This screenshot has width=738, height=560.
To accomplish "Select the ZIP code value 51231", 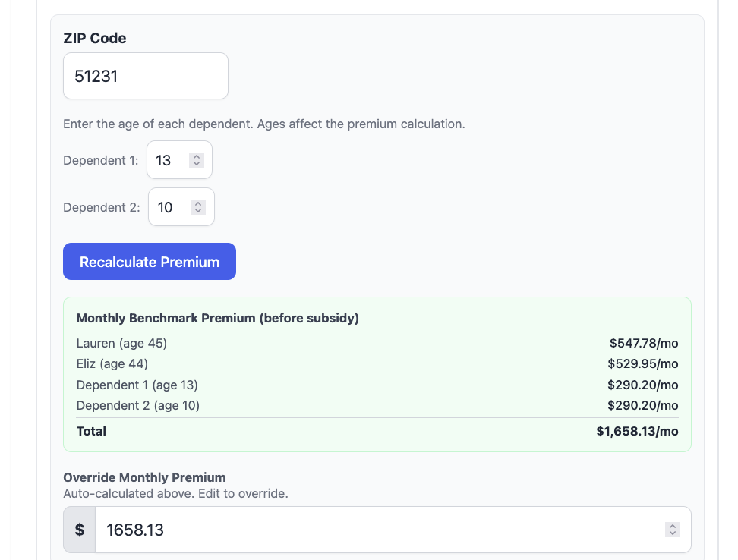I will pos(95,76).
